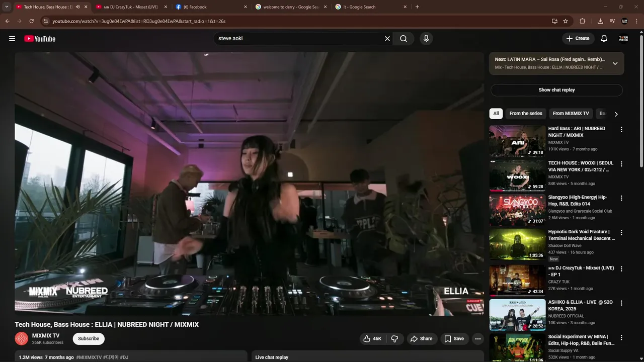Reload the current page
Viewport: 644px width, 362px height.
31,21
